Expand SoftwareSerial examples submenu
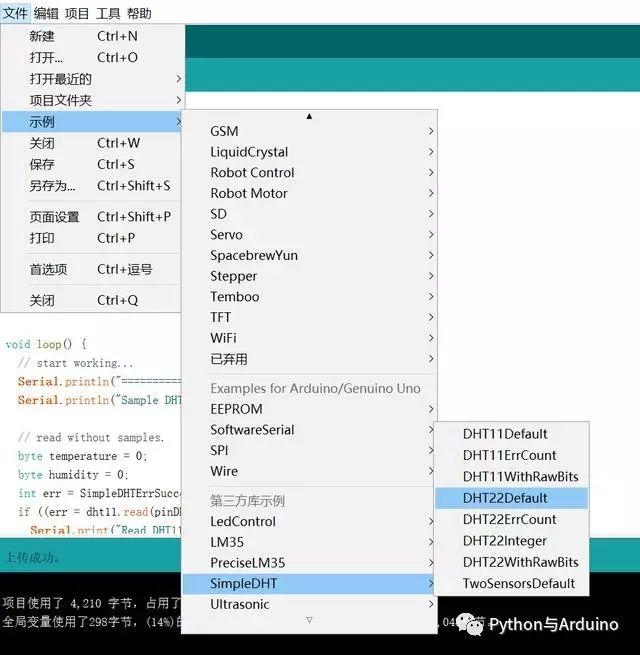640x655 pixels. (x=310, y=429)
